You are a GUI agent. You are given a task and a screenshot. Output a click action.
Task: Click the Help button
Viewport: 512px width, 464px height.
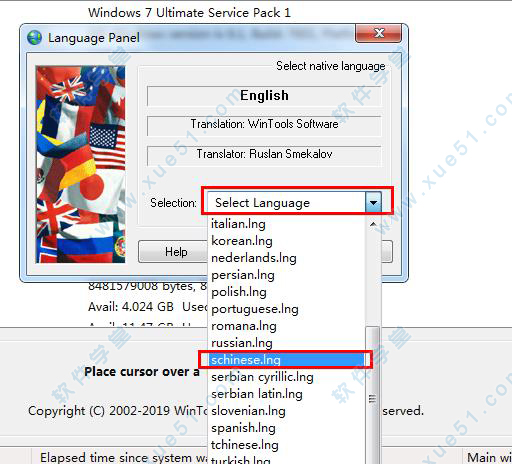tap(176, 252)
